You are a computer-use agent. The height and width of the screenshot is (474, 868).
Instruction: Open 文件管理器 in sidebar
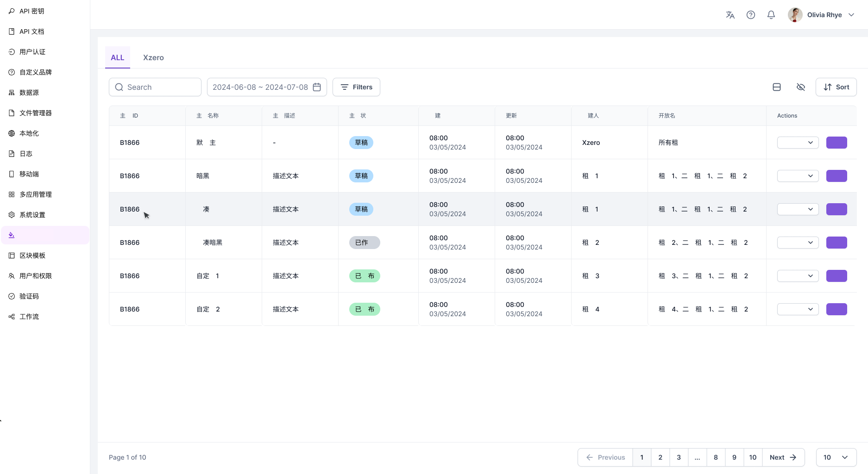click(45, 113)
